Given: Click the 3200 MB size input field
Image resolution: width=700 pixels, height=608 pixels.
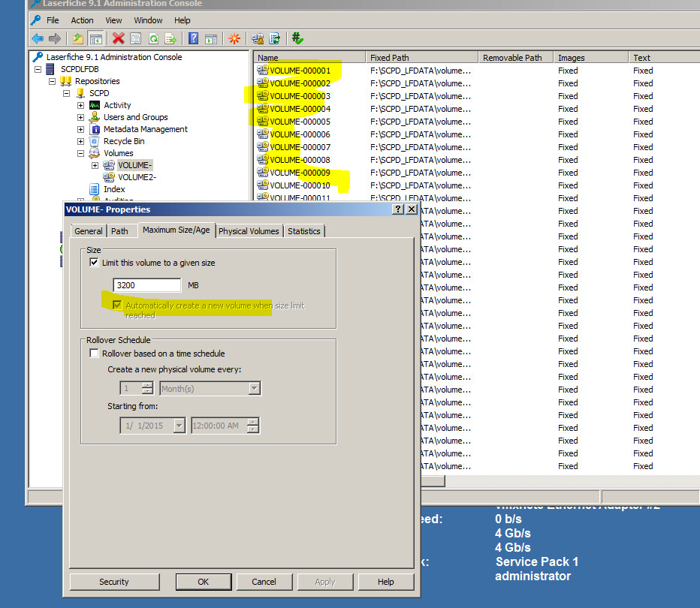Looking at the screenshot, I should click(x=147, y=285).
